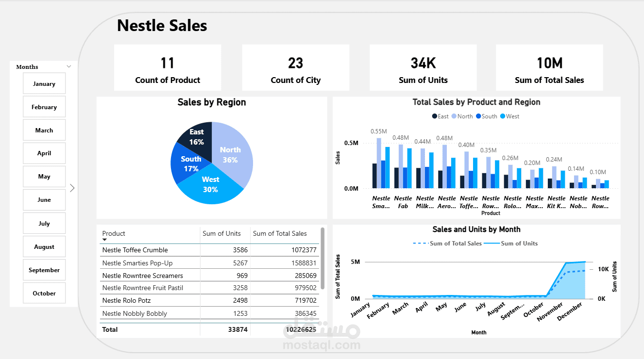Select the Nestle Rolo Potz row

pyautogui.click(x=210, y=300)
